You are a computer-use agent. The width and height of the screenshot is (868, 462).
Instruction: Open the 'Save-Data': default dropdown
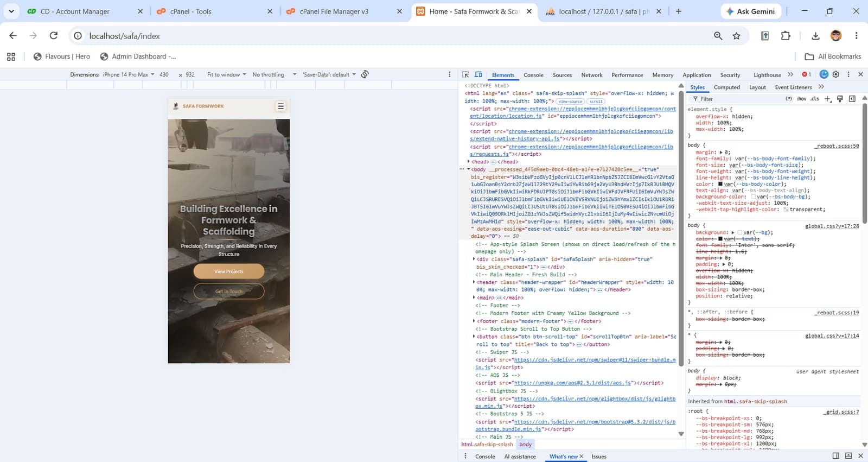click(329, 74)
